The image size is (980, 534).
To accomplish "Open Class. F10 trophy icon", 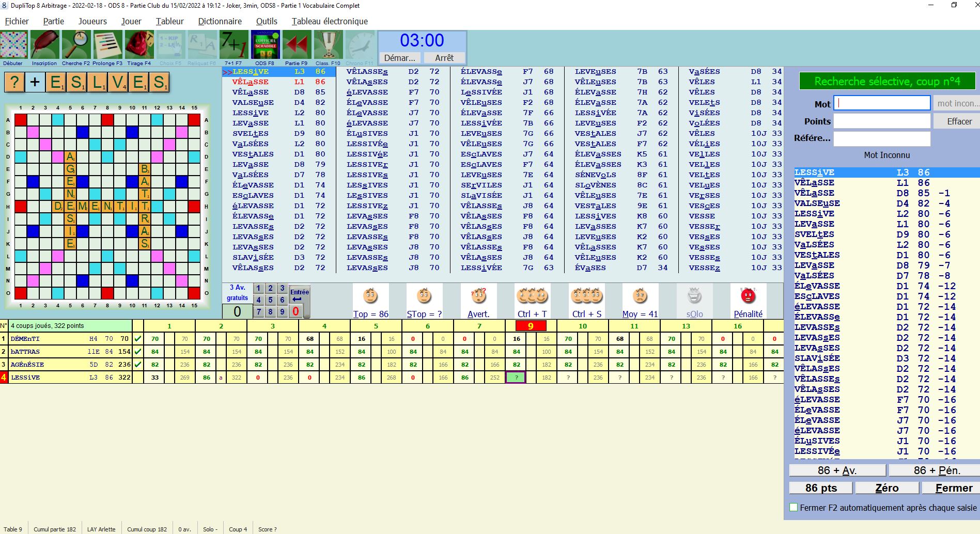I will (x=328, y=45).
